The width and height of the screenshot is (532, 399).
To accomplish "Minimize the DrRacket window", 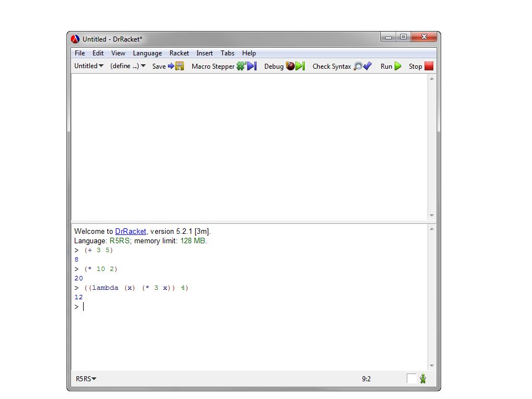I will click(388, 37).
